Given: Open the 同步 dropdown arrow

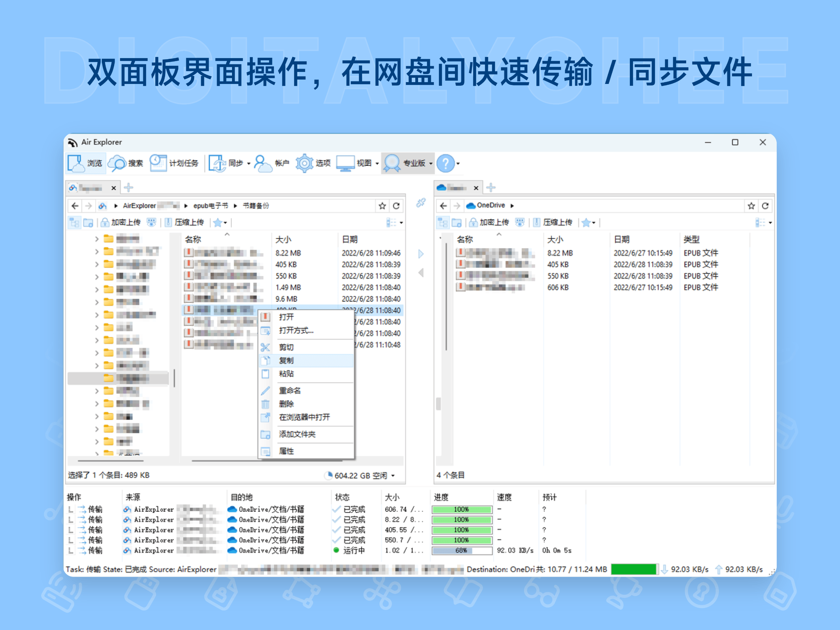Looking at the screenshot, I should pos(249,163).
